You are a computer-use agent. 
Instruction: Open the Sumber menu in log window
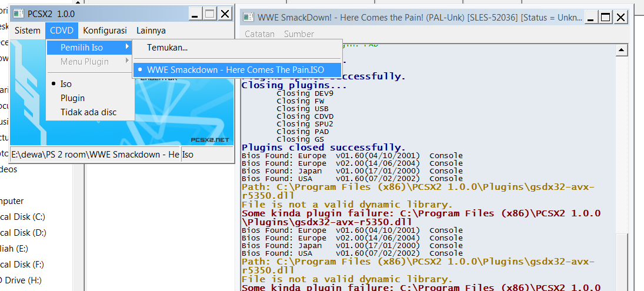click(x=299, y=34)
